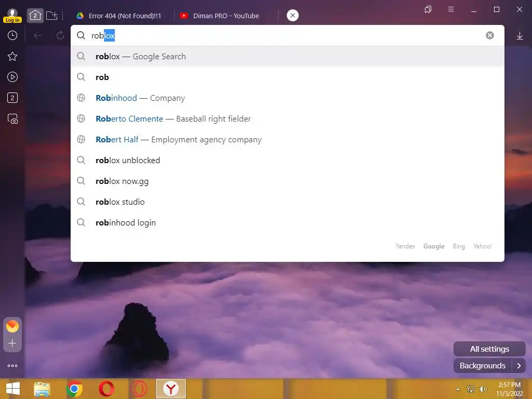Launch Opera GX outline icon in taskbar
This screenshot has height=399, width=532.
click(139, 389)
